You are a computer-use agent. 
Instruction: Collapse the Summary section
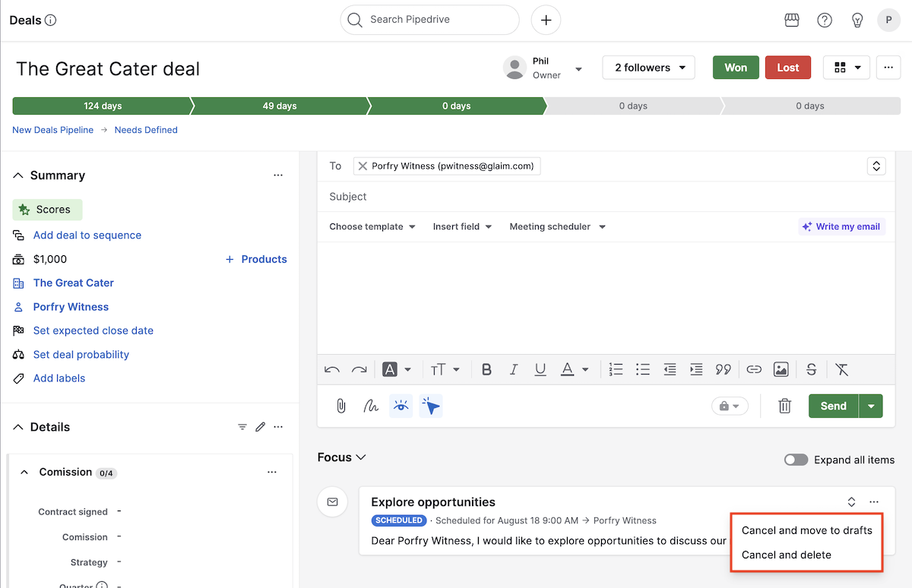tap(18, 175)
